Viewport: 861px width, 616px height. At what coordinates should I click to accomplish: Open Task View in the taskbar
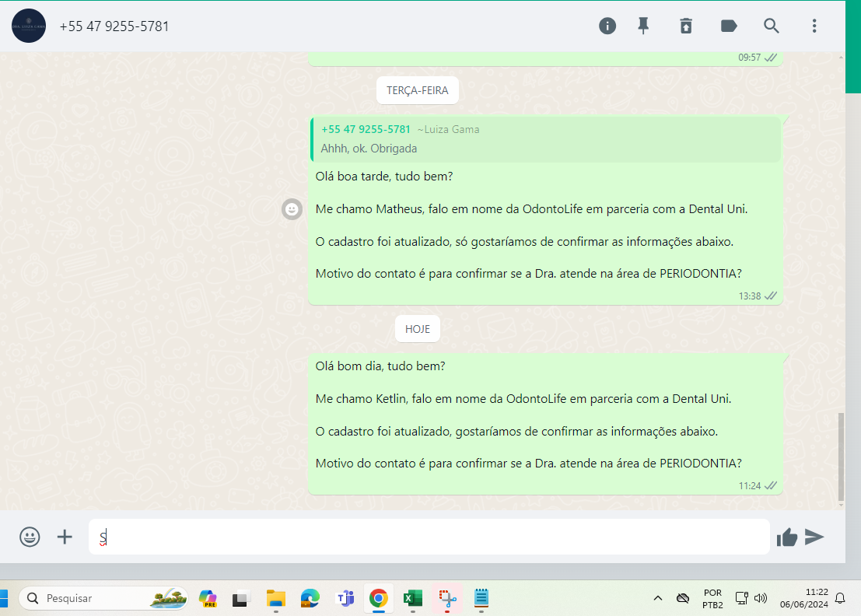(x=240, y=598)
